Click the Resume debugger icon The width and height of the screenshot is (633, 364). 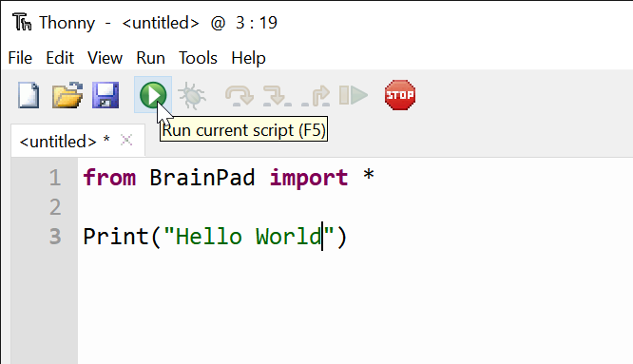pyautogui.click(x=354, y=96)
